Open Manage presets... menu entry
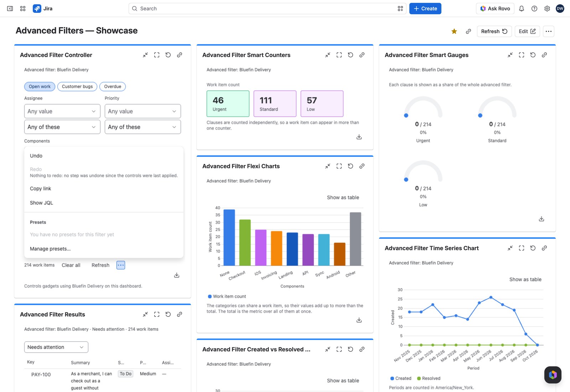 (x=104, y=249)
